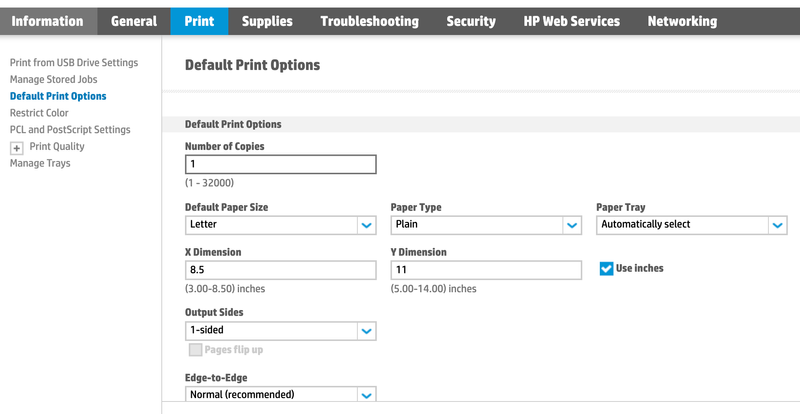The width and height of the screenshot is (800, 414).
Task: Open the Output Sides dropdown
Action: click(281, 331)
